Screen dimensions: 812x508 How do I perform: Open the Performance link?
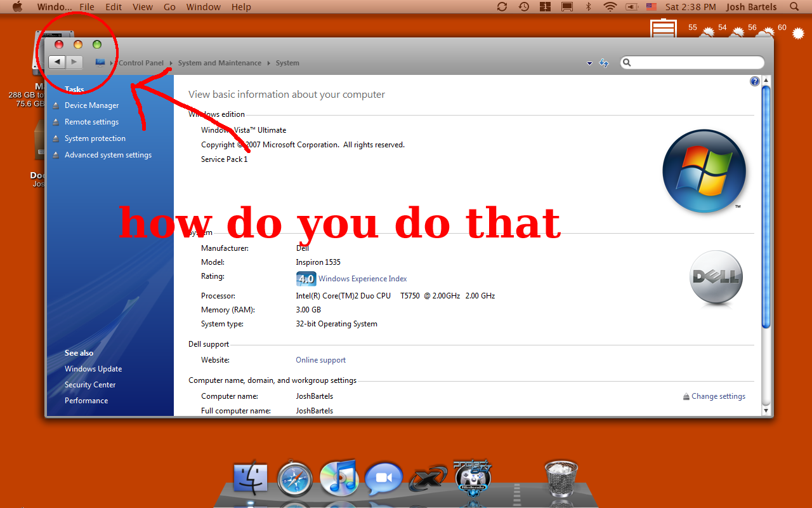point(86,401)
